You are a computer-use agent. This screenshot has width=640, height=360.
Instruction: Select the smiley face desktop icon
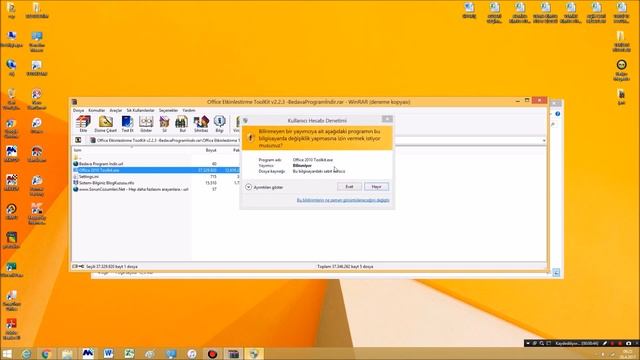pos(621,69)
